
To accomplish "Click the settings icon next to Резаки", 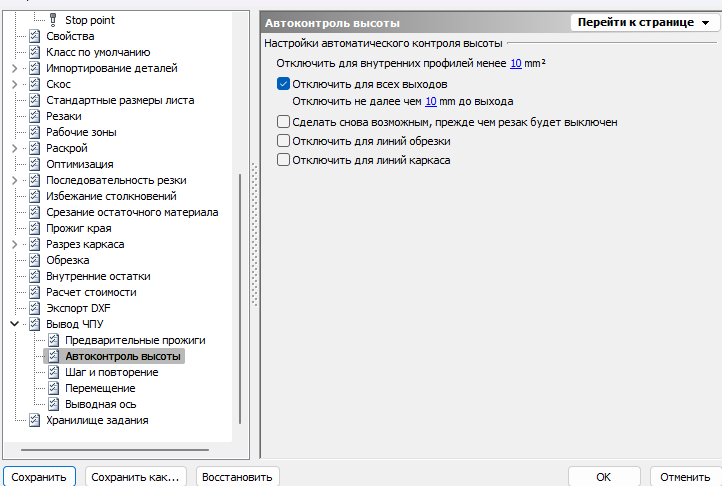I will tap(35, 116).
